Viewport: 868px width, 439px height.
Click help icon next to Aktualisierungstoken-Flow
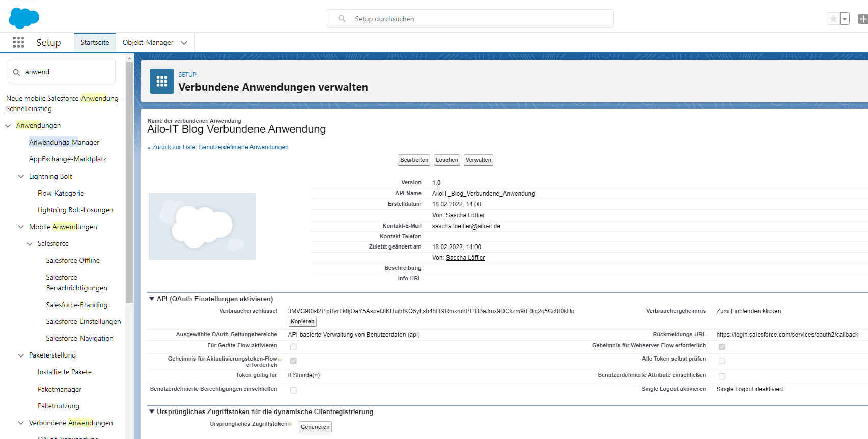[279, 359]
